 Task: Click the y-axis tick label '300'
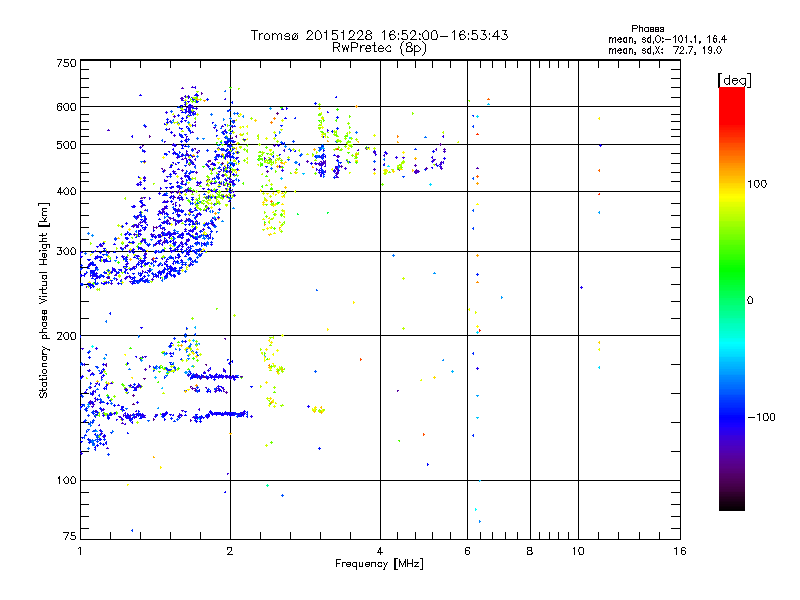(66, 252)
